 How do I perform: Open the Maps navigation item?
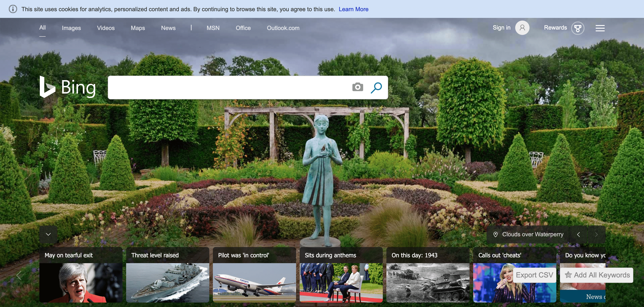pos(138,28)
